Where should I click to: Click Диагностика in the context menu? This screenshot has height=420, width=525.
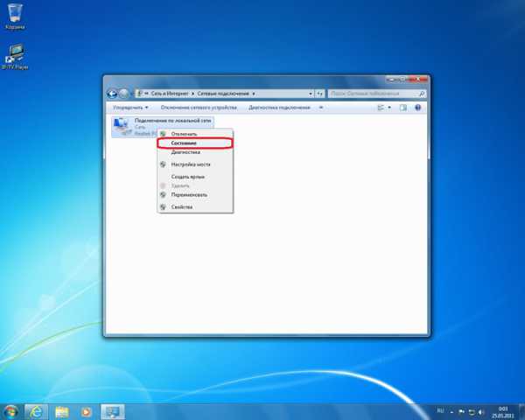(185, 151)
